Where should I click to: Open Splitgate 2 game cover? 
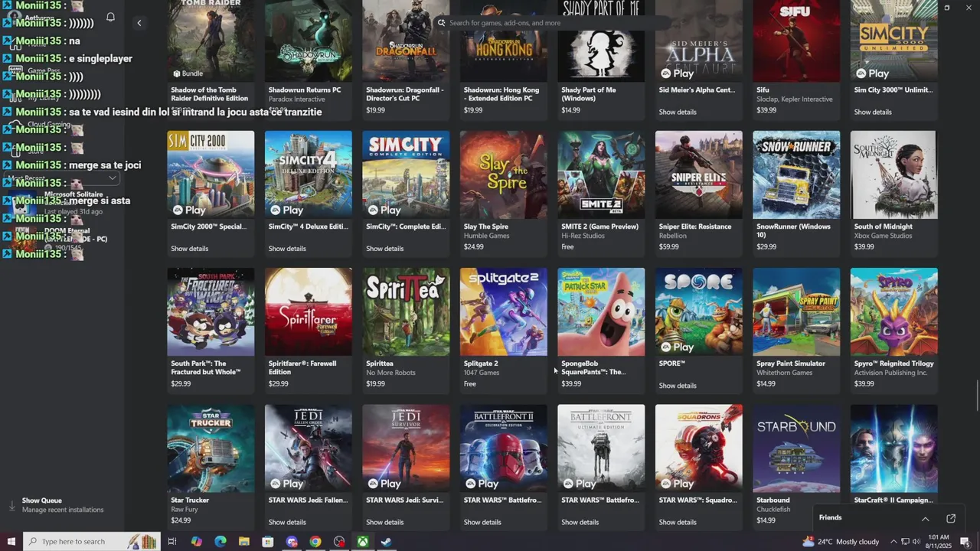coord(503,311)
